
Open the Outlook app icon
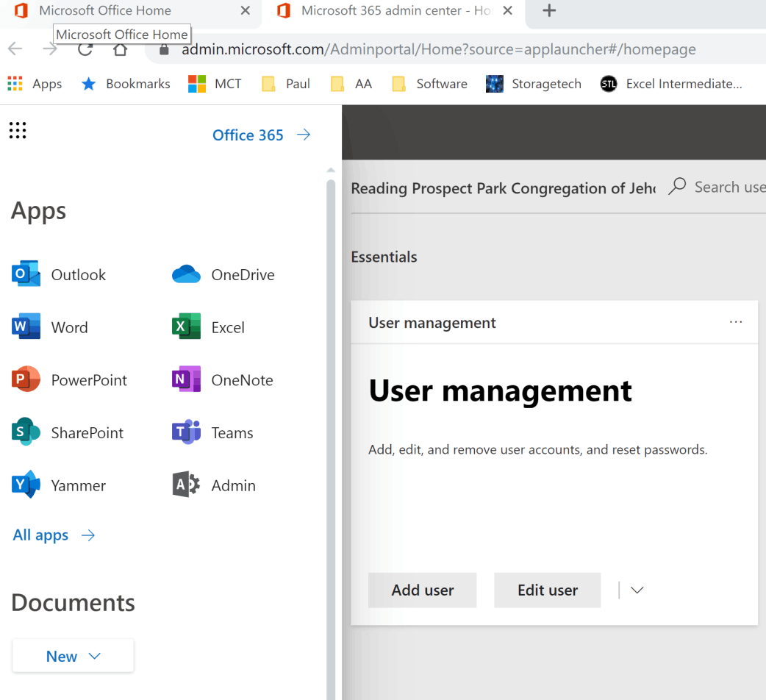[26, 274]
